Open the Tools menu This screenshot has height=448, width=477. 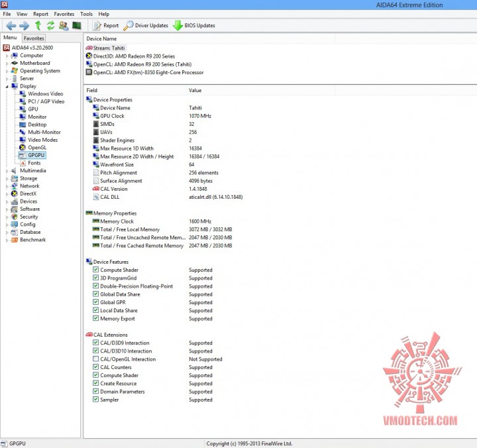click(86, 14)
